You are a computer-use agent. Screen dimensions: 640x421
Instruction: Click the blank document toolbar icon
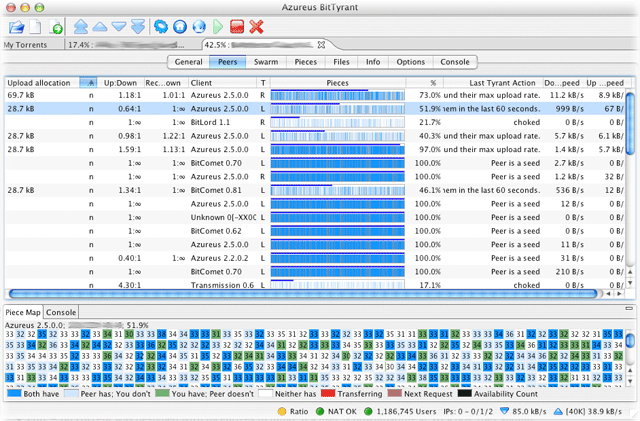tap(36, 27)
